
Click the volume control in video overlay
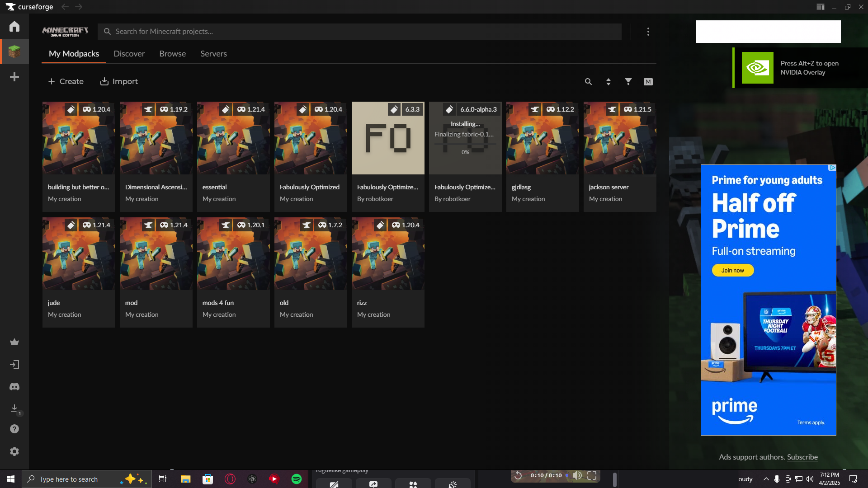(577, 475)
